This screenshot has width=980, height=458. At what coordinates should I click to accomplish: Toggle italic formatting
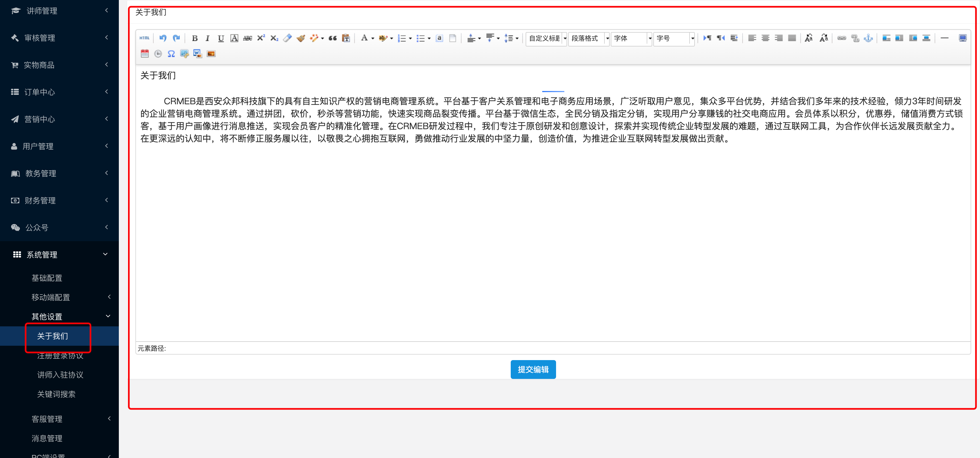tap(207, 38)
